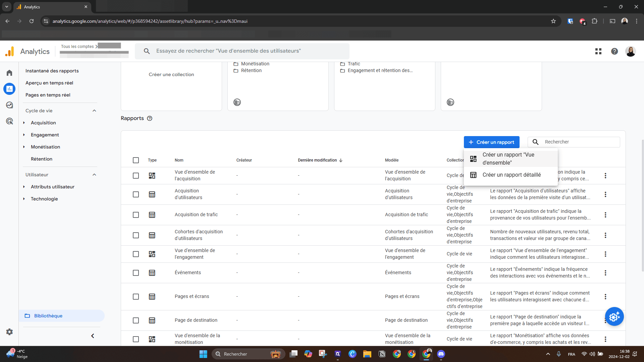Viewport: 644px width, 362px height.
Task: Tick the Pages et écrans row checkbox
Action: (x=136, y=297)
